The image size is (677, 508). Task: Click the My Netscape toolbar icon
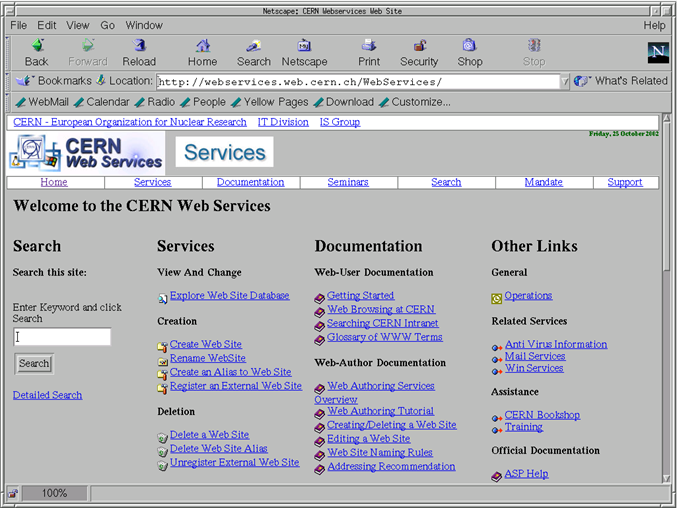click(x=304, y=45)
